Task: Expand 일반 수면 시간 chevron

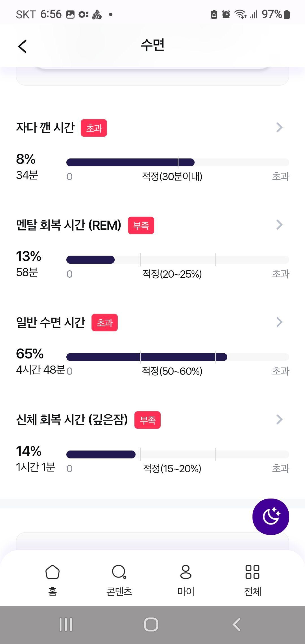Action: tap(279, 322)
